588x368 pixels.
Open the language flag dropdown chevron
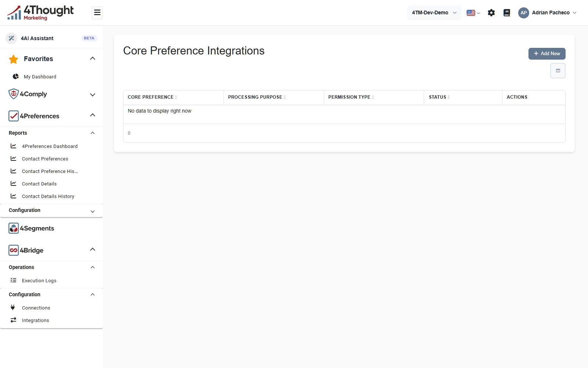click(x=478, y=13)
